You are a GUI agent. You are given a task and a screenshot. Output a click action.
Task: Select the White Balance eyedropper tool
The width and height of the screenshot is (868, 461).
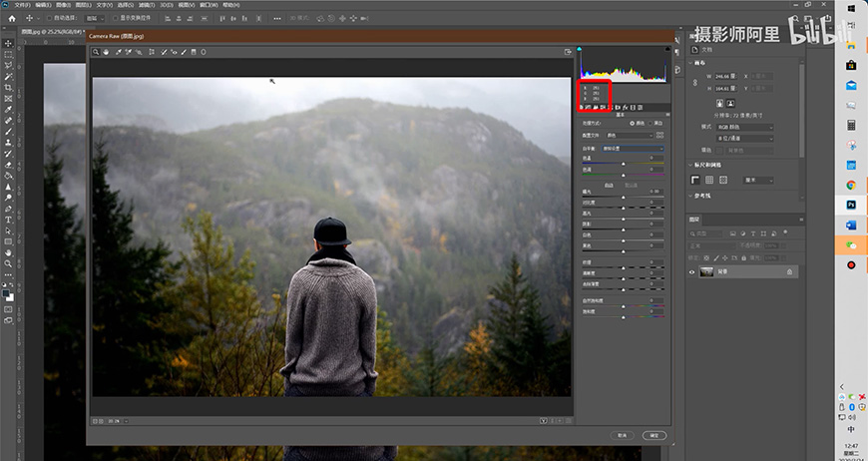(119, 52)
